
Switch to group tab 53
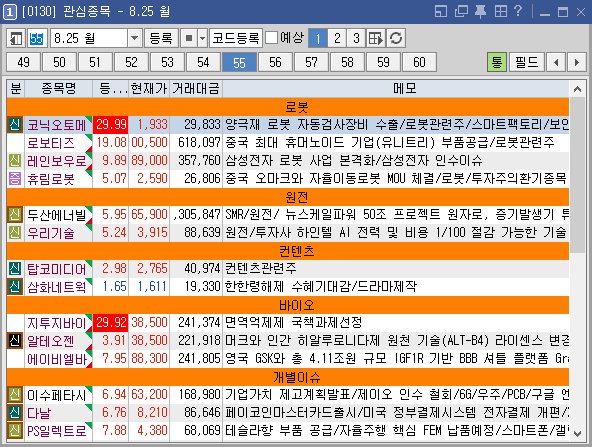pos(167,62)
